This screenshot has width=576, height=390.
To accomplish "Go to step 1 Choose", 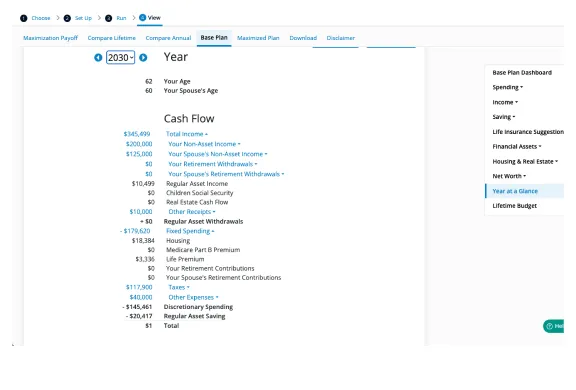I will tap(36, 18).
